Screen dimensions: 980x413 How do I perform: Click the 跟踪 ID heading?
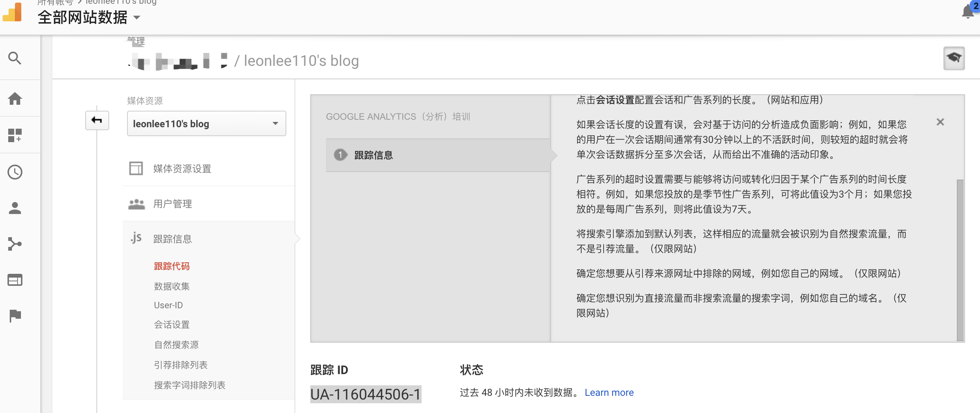[329, 370]
